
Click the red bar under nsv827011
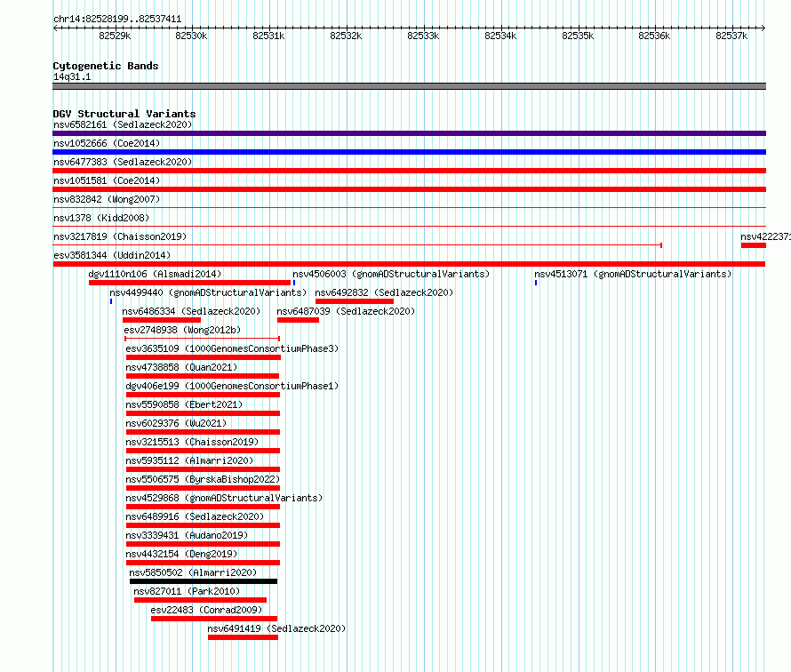coord(200,600)
